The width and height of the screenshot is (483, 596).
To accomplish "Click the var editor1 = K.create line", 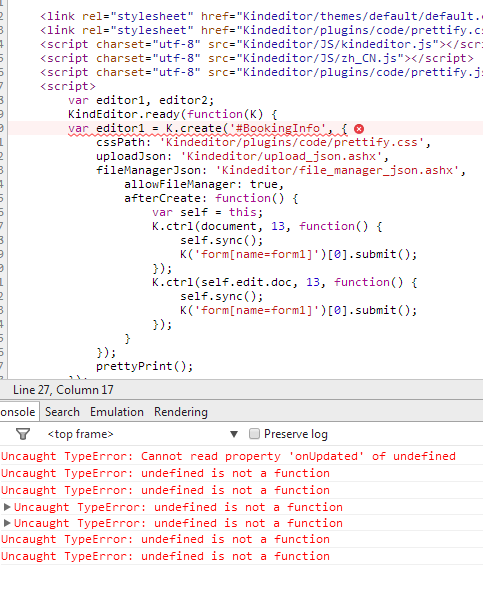I will (x=207, y=128).
